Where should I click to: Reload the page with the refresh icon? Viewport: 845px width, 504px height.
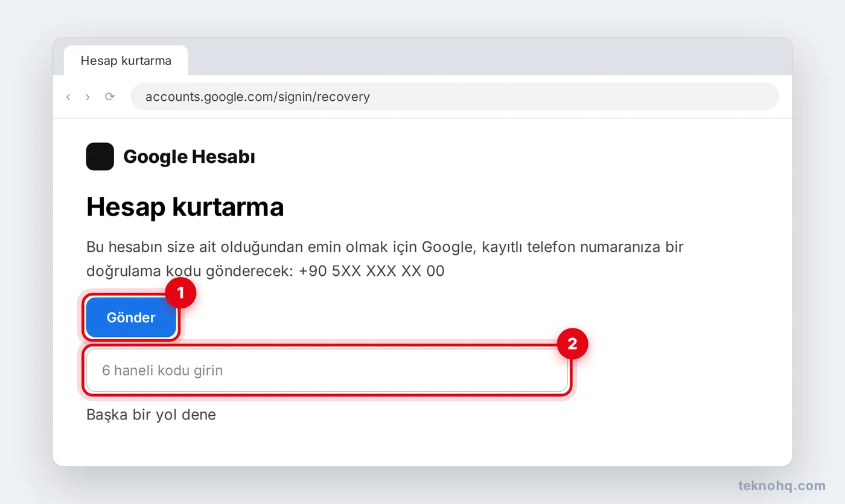click(109, 97)
